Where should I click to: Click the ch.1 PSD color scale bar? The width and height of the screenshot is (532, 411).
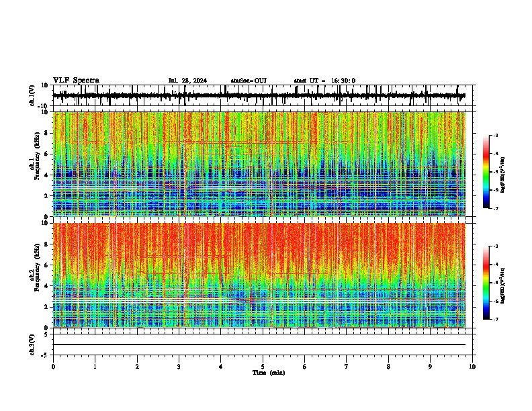click(x=486, y=172)
